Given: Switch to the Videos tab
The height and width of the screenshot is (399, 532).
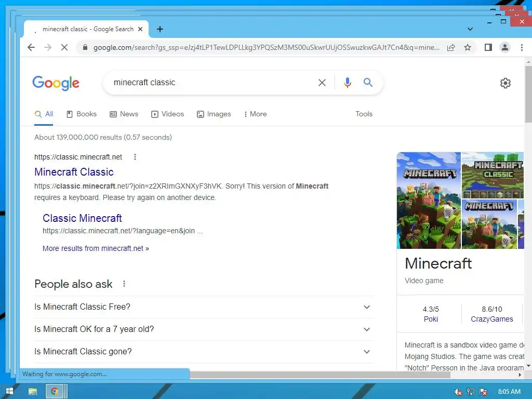Looking at the screenshot, I should coord(168,114).
